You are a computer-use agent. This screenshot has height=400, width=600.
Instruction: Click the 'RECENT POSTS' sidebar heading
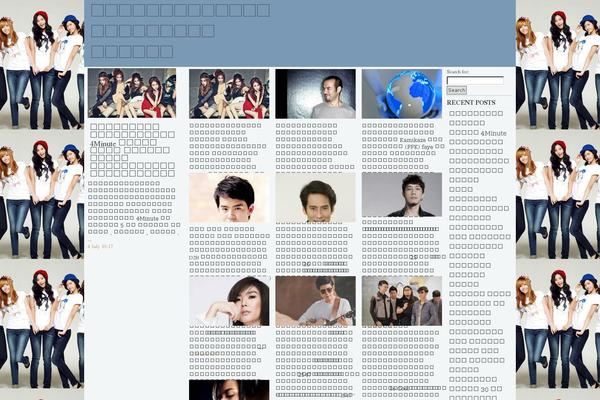[471, 103]
